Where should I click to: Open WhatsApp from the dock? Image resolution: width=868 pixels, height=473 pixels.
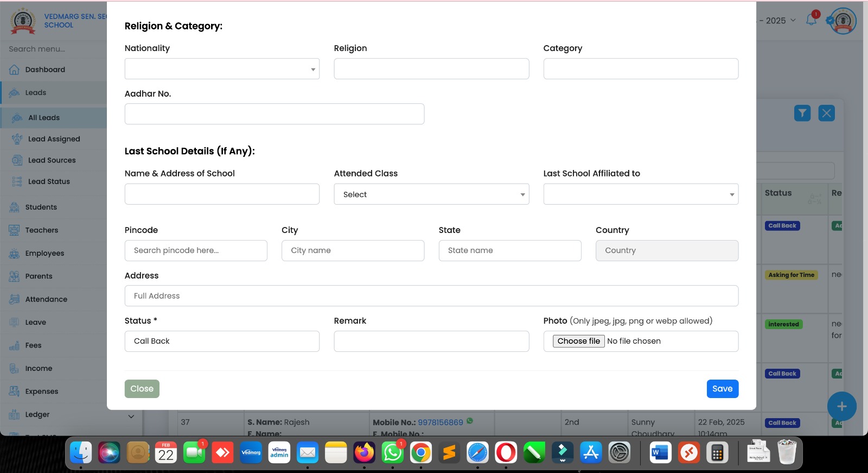click(392, 452)
